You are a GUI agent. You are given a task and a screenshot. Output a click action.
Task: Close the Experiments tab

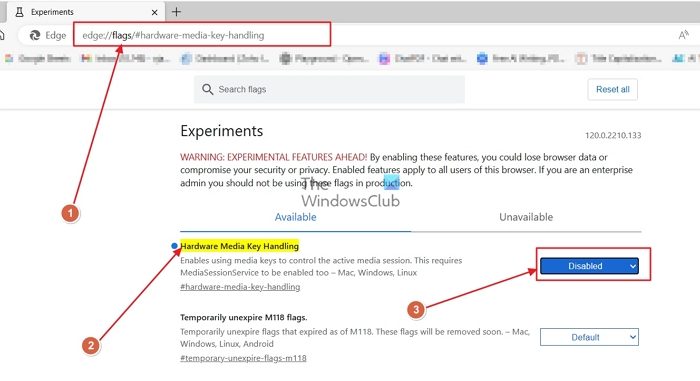tap(154, 13)
